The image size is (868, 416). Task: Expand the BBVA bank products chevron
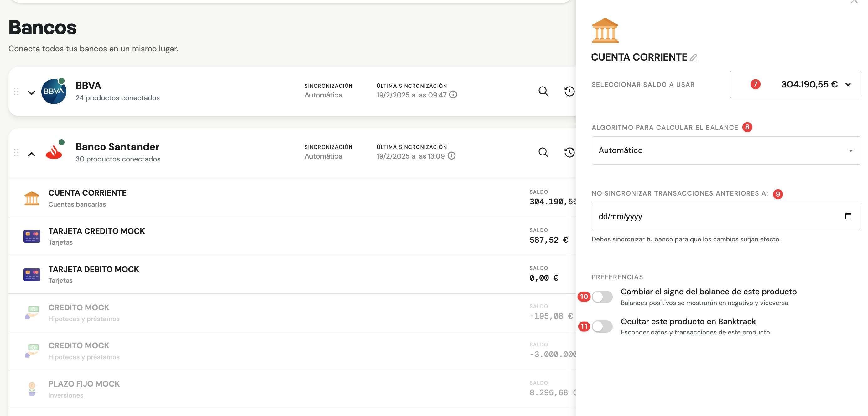[31, 93]
